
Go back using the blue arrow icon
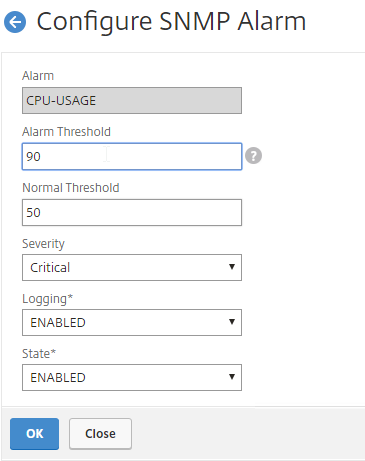coord(15,22)
